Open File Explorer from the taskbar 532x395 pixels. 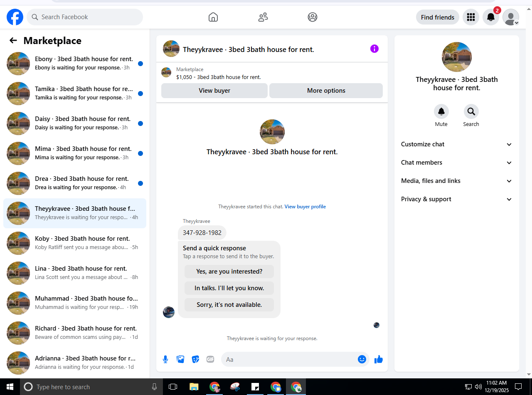pyautogui.click(x=194, y=387)
